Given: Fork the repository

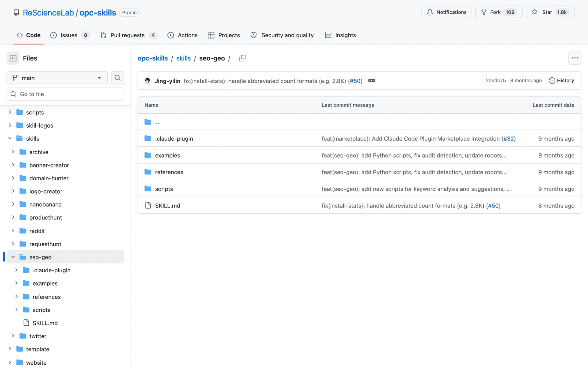Looking at the screenshot, I should pyautogui.click(x=499, y=12).
